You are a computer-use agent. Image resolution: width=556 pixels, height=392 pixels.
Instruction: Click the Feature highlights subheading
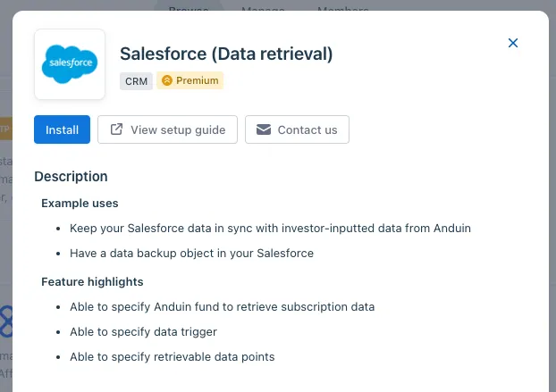pyautogui.click(x=92, y=282)
